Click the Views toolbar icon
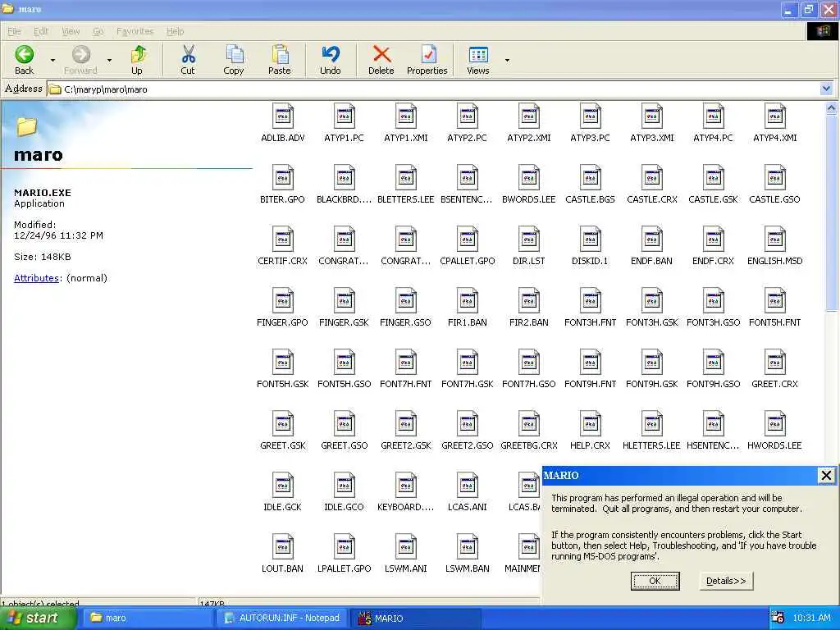 (478, 60)
